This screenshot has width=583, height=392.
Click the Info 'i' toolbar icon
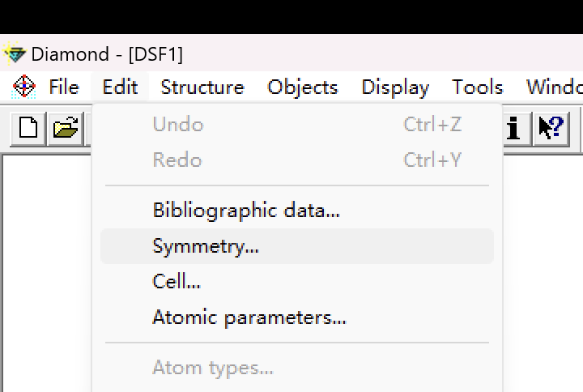point(513,128)
